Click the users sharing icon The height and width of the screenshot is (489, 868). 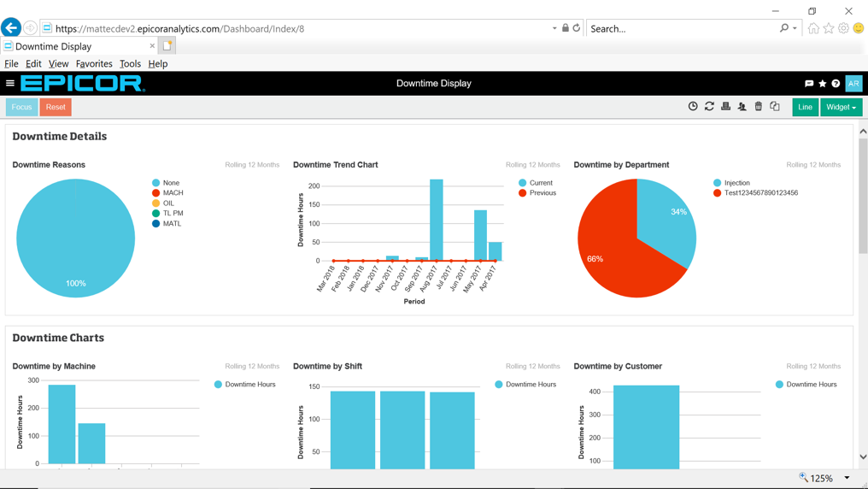742,106
